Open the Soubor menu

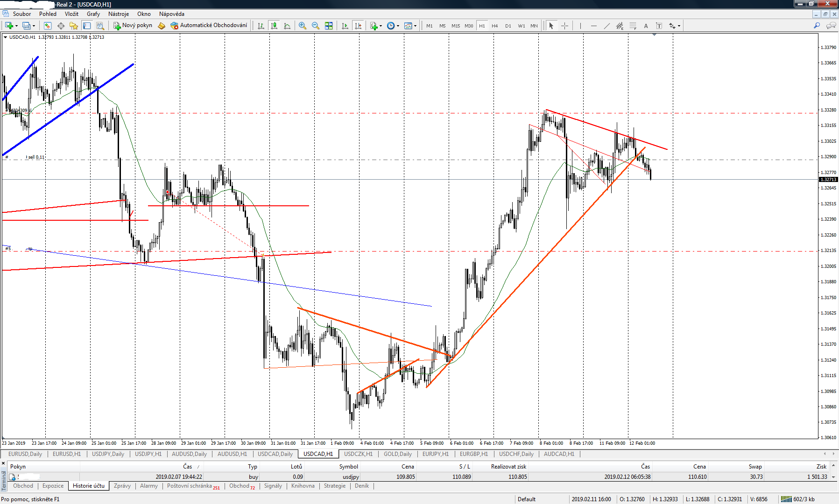22,14
